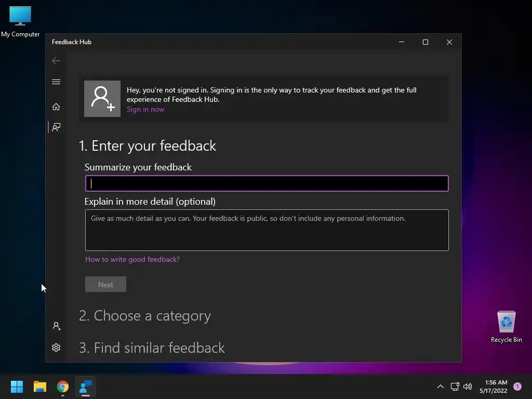
Task: Select the Recycle Bin desktop icon
Action: [506, 327]
